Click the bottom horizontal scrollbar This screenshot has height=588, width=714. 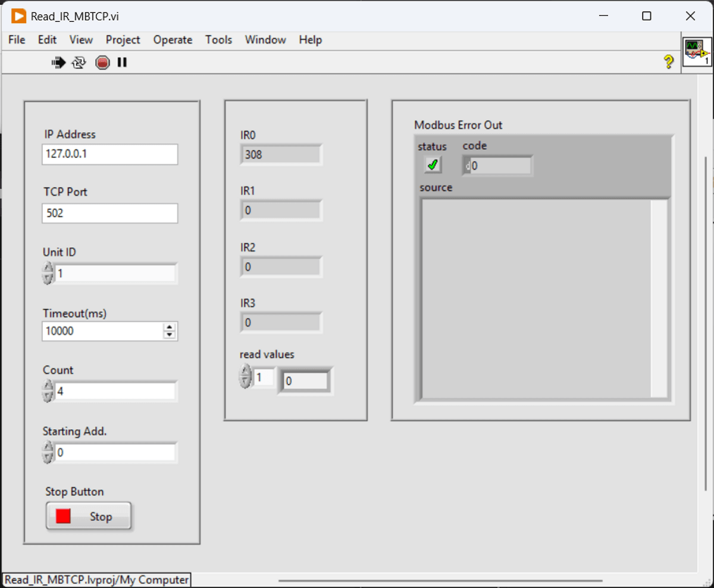tap(440, 580)
